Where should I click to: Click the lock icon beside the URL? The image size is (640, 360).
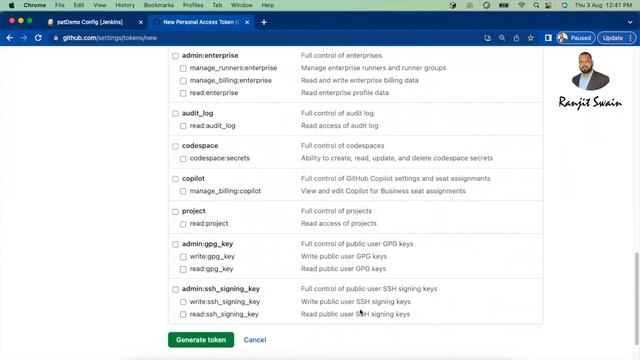56,38
